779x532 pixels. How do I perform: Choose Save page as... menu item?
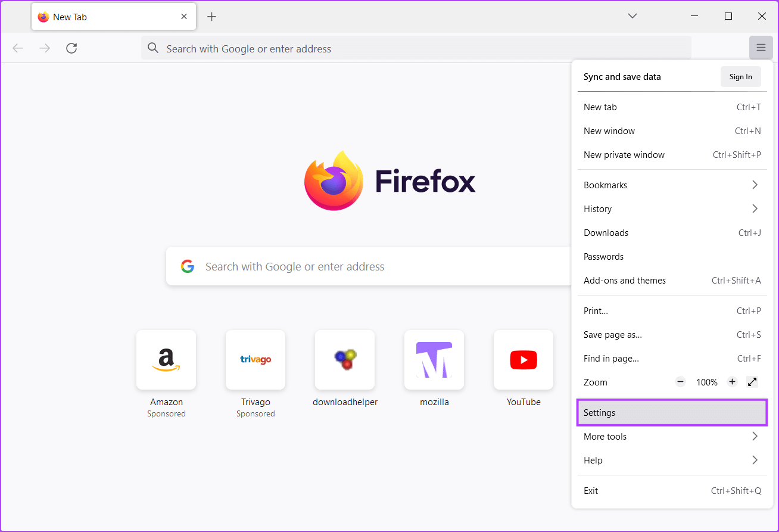(672, 335)
